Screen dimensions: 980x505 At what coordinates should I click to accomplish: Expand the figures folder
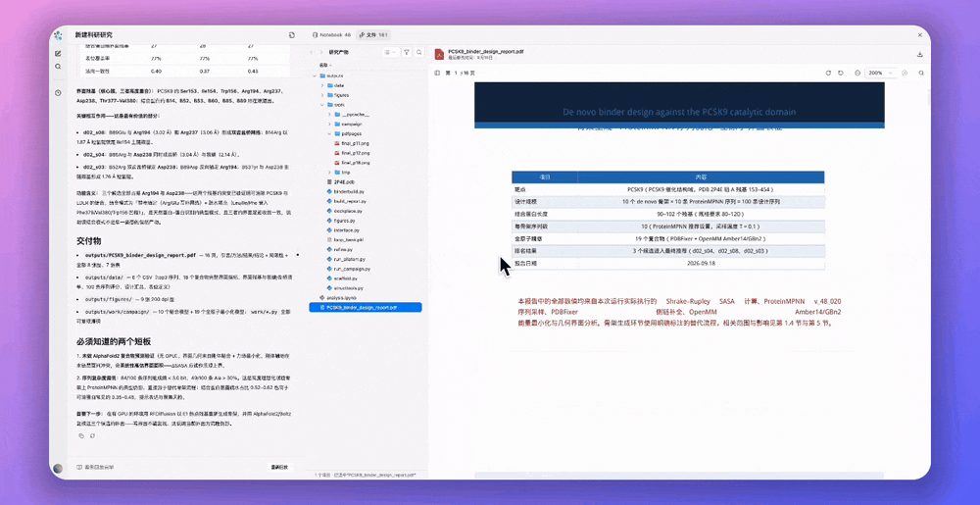click(322, 95)
